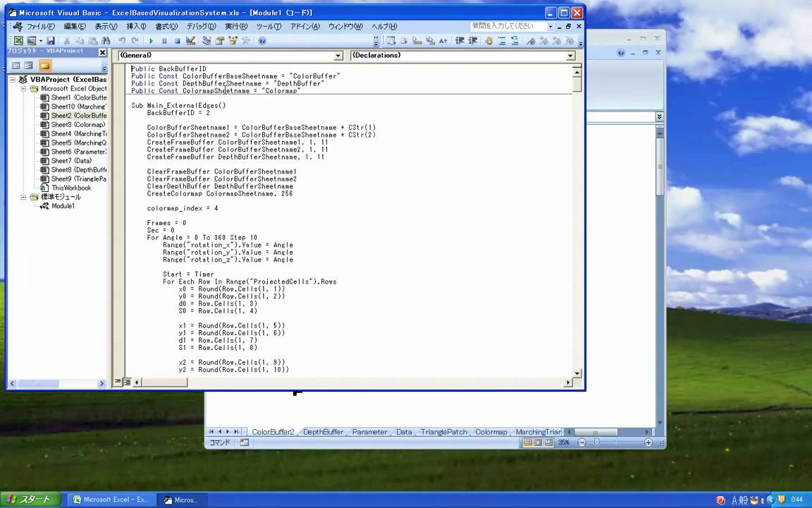The height and width of the screenshot is (508, 812).
Task: Open Project Explorer toolbar icon
Action: point(207,40)
